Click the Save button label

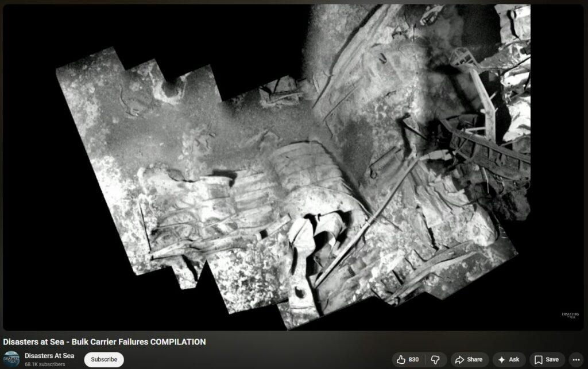click(552, 360)
